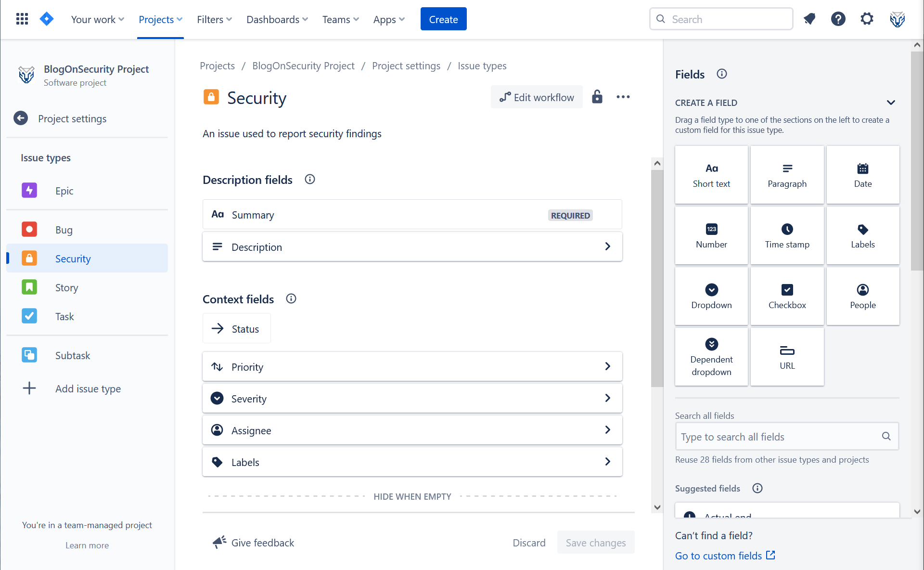Screen dimensions: 924x570
Task: Click the Create button
Action: click(x=443, y=19)
